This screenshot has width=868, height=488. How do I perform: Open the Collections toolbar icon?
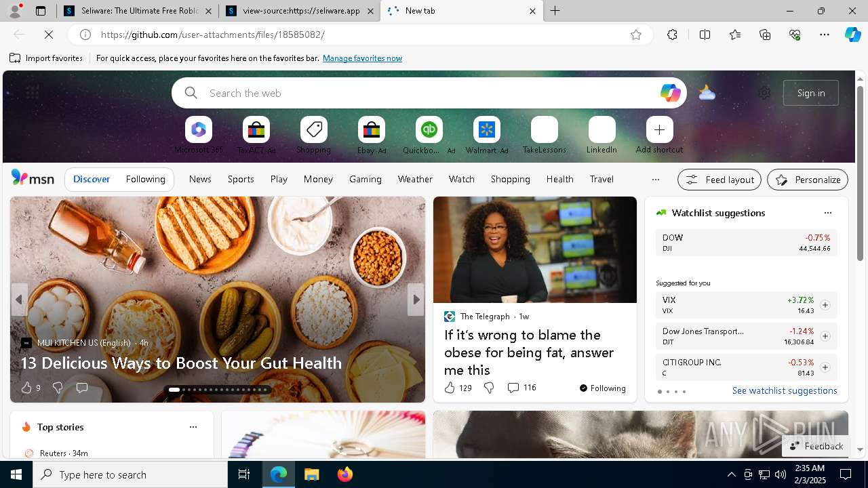click(765, 35)
